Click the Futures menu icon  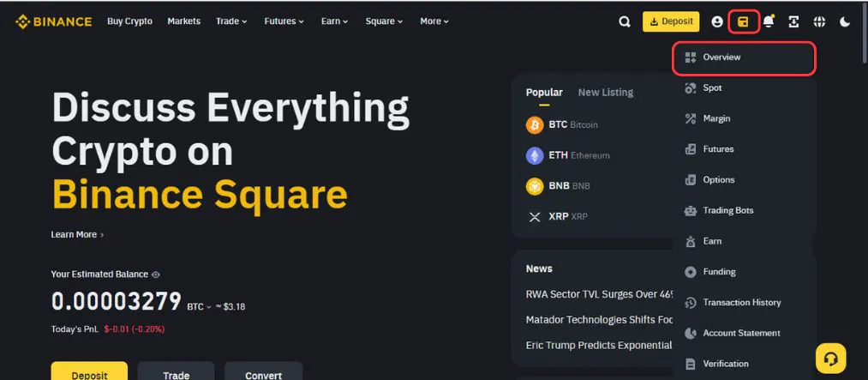click(691, 149)
